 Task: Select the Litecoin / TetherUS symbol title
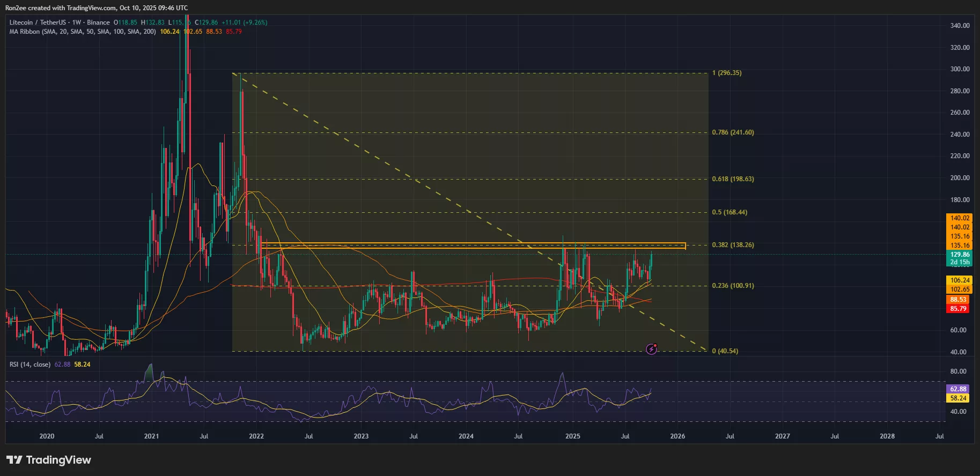point(38,23)
